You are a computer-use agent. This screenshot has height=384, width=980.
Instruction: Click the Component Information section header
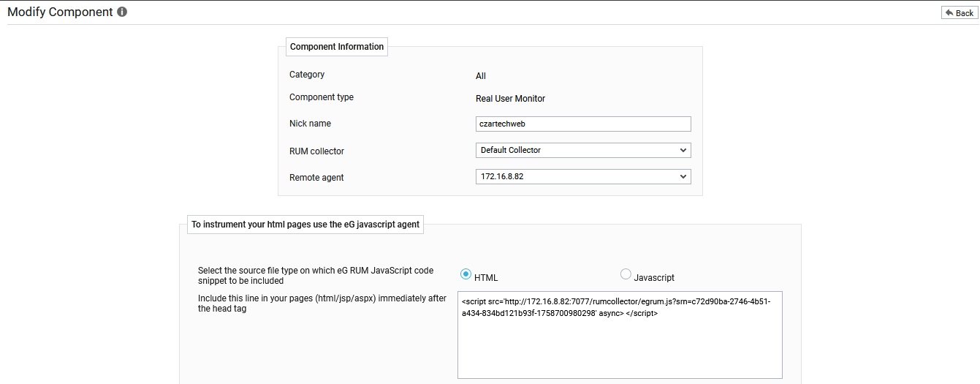[x=336, y=47]
